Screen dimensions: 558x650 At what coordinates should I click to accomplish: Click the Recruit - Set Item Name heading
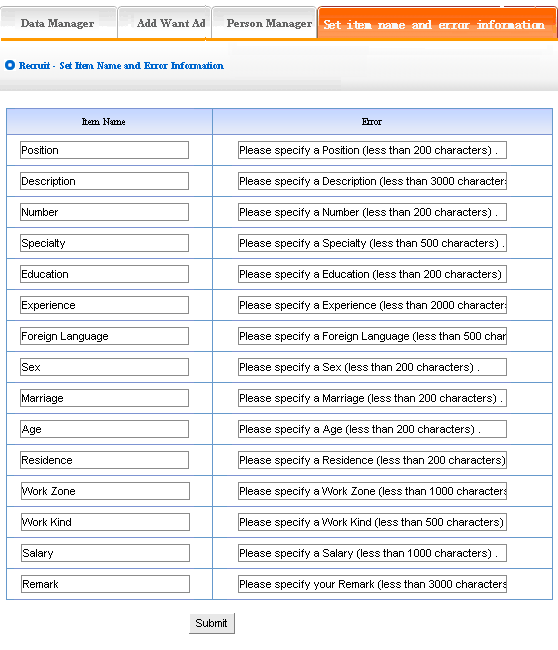pos(121,65)
